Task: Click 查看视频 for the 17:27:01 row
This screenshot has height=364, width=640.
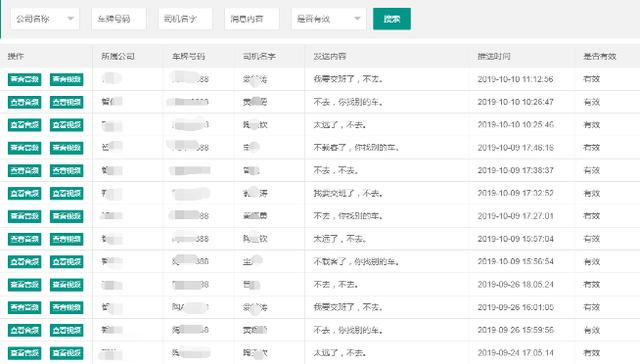Action: pyautogui.click(x=67, y=216)
